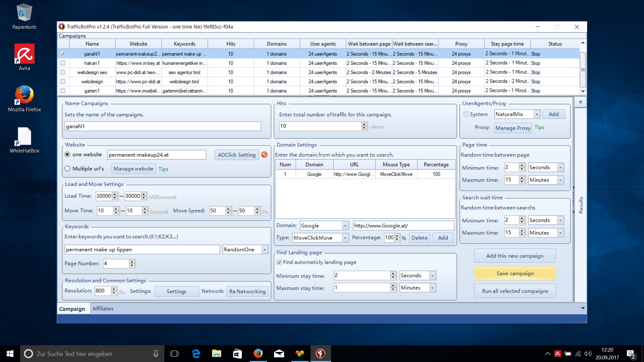
Task: Open TrafficBotPro taskbar icon
Action: point(321,354)
